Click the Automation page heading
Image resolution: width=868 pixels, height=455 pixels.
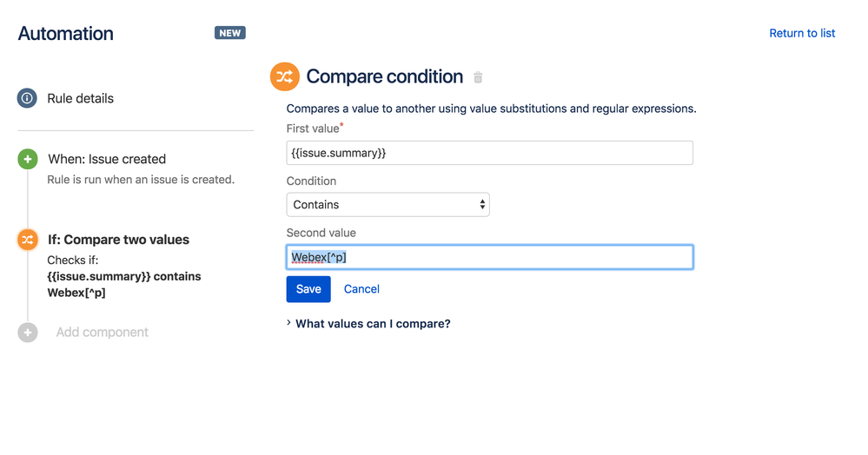pyautogui.click(x=66, y=34)
